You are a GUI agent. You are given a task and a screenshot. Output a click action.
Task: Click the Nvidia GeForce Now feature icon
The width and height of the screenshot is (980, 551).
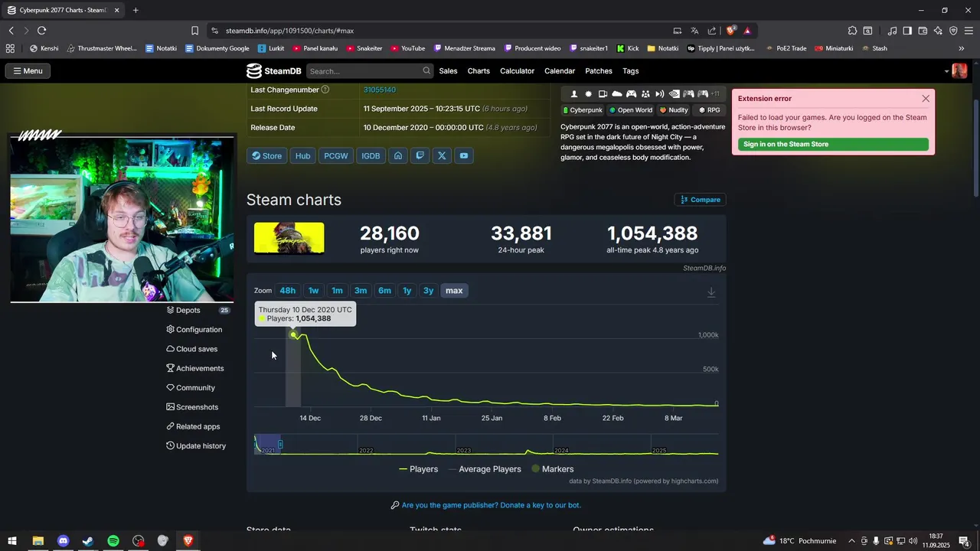tap(675, 94)
